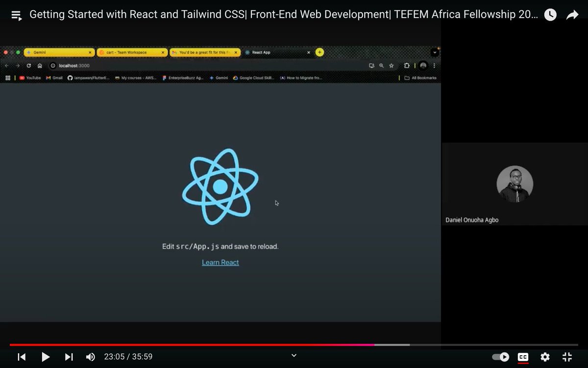Switch to the cart - Team Workspace tab

tap(131, 52)
